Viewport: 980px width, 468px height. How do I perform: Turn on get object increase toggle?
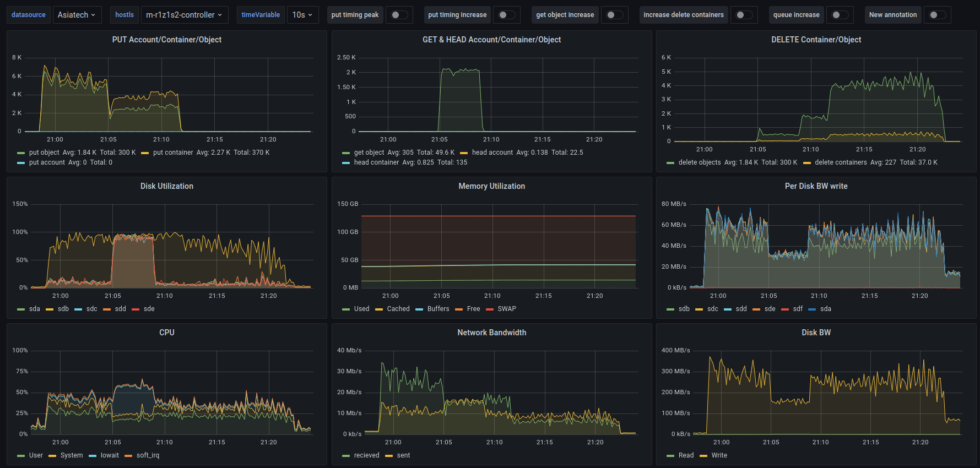pos(614,15)
